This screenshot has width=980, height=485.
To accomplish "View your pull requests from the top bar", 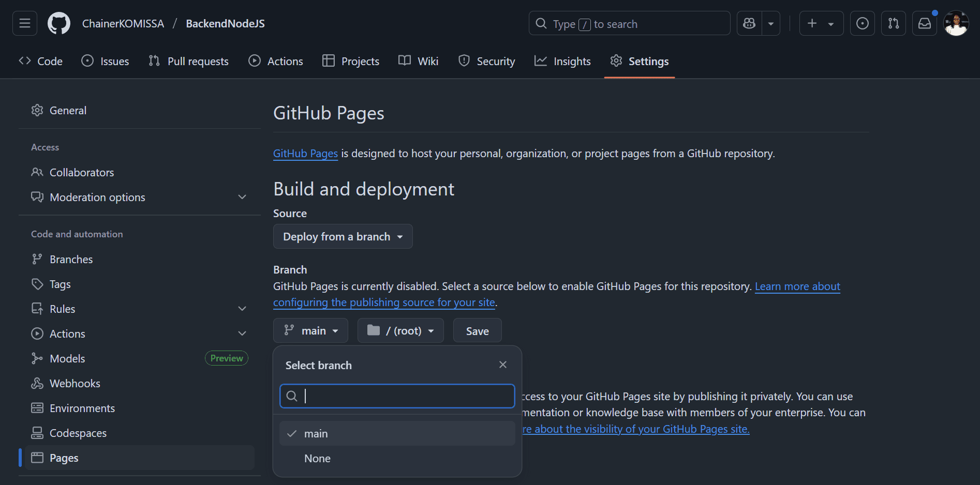I will pos(894,23).
